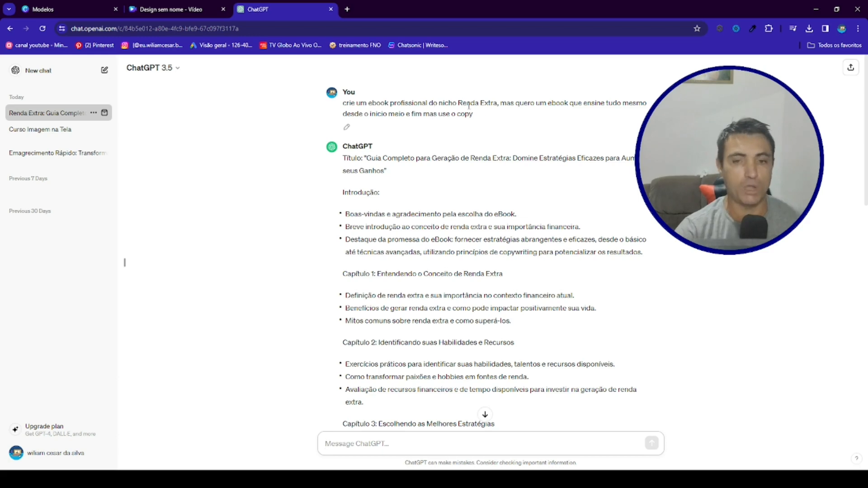Click the webcam overlay circle
The image size is (868, 488).
[x=729, y=160]
